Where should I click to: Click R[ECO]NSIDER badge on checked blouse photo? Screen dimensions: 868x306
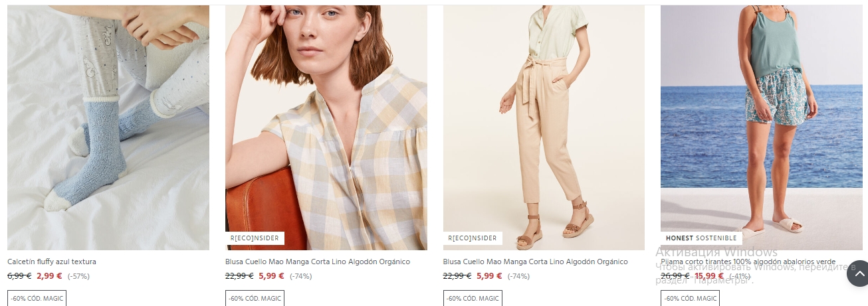pos(255,238)
